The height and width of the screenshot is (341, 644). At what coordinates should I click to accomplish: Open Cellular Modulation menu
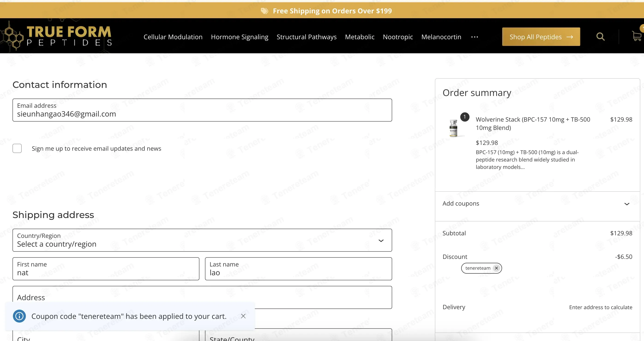tap(173, 37)
